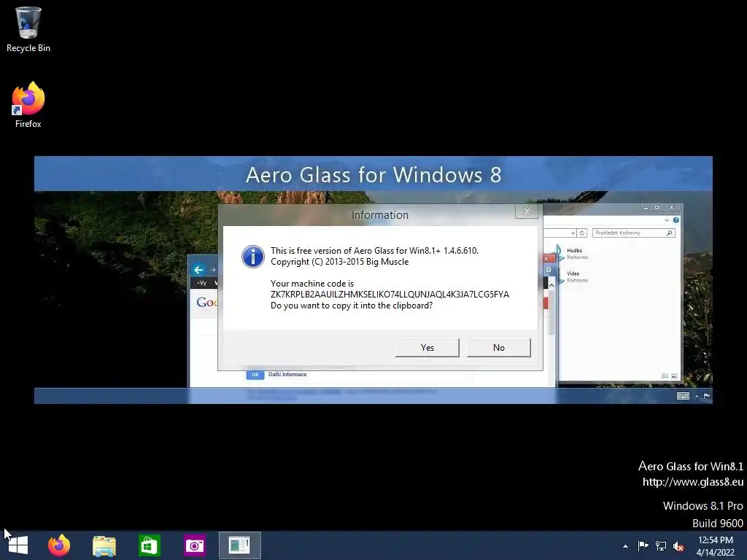Viewport: 747px width, 560px height.
Task: Open the Windows Start button
Action: (18, 545)
